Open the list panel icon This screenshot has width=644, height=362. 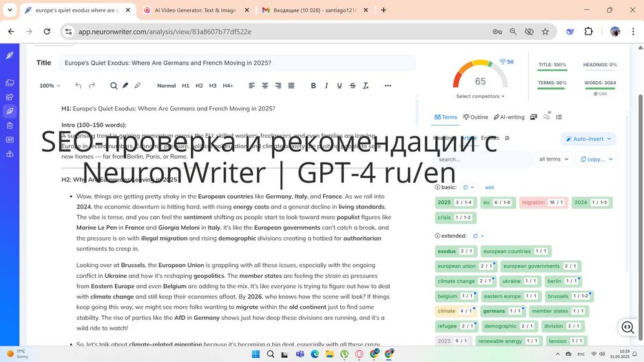pos(559,117)
